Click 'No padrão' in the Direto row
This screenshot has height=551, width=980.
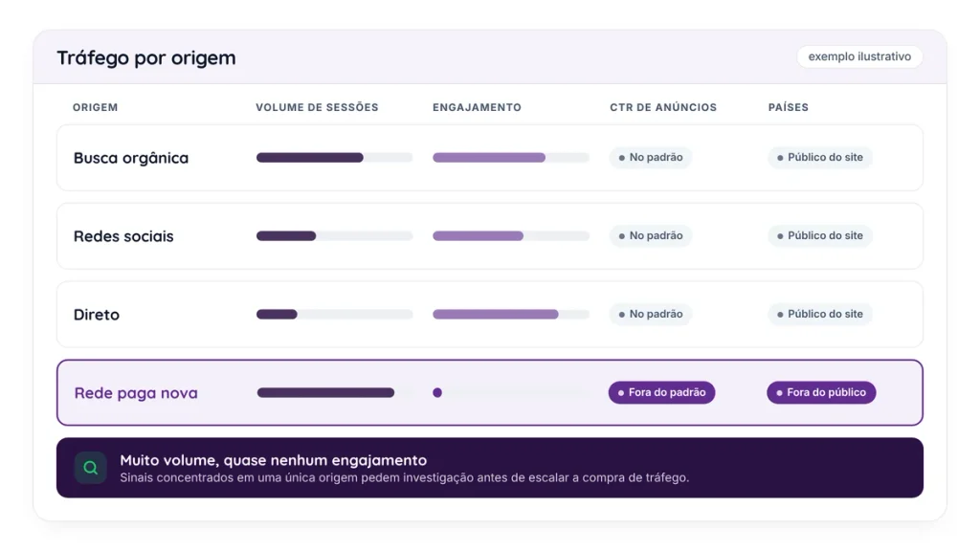pyautogui.click(x=651, y=314)
